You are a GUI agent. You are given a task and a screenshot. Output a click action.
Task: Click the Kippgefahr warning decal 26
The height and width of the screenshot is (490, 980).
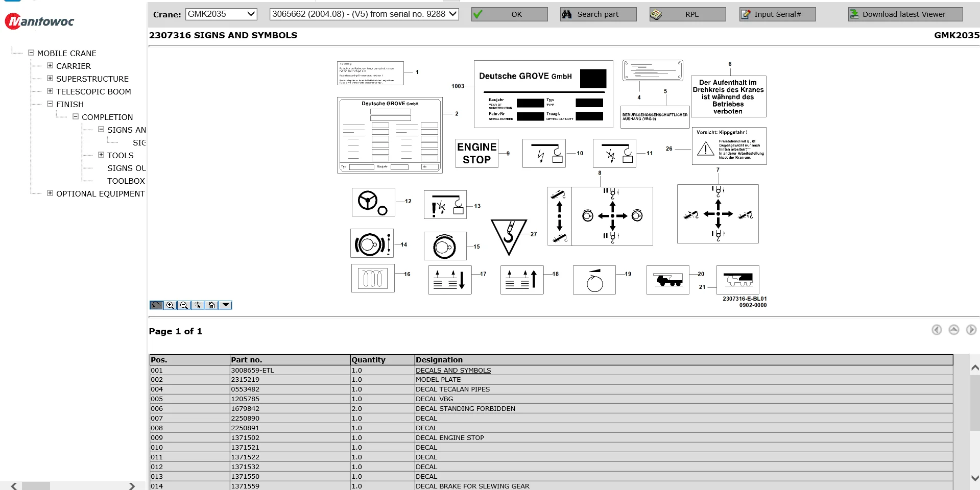pos(729,146)
